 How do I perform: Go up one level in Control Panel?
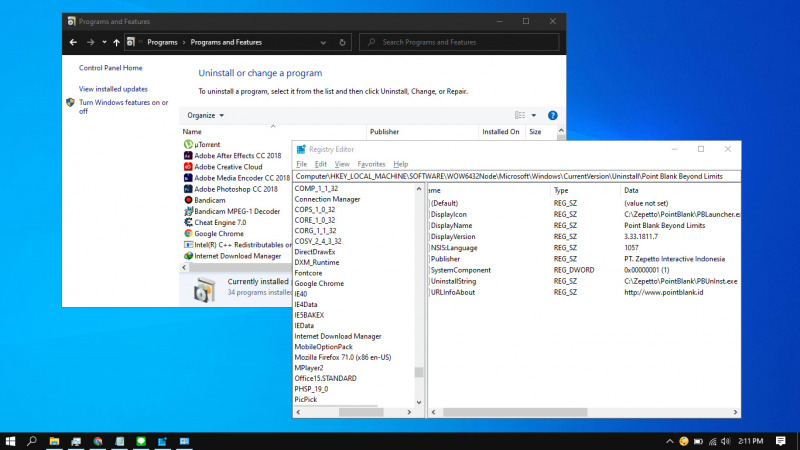(116, 42)
